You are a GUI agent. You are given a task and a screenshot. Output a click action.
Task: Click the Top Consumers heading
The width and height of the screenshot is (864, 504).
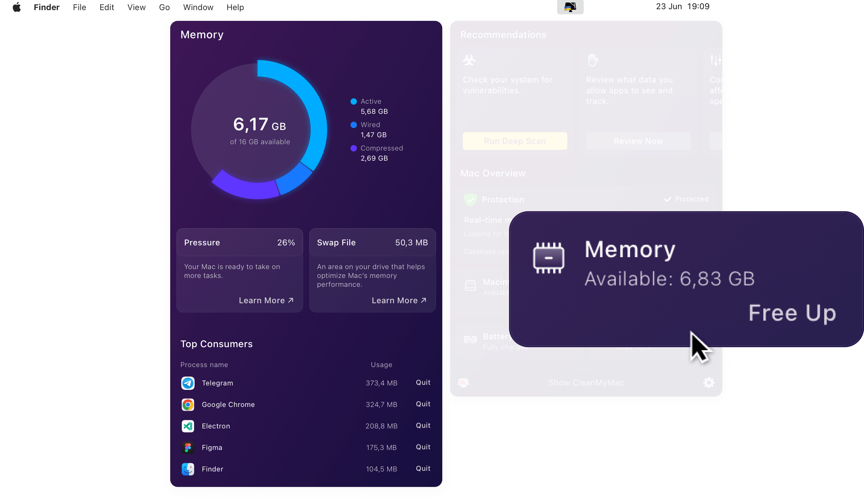[x=216, y=344]
